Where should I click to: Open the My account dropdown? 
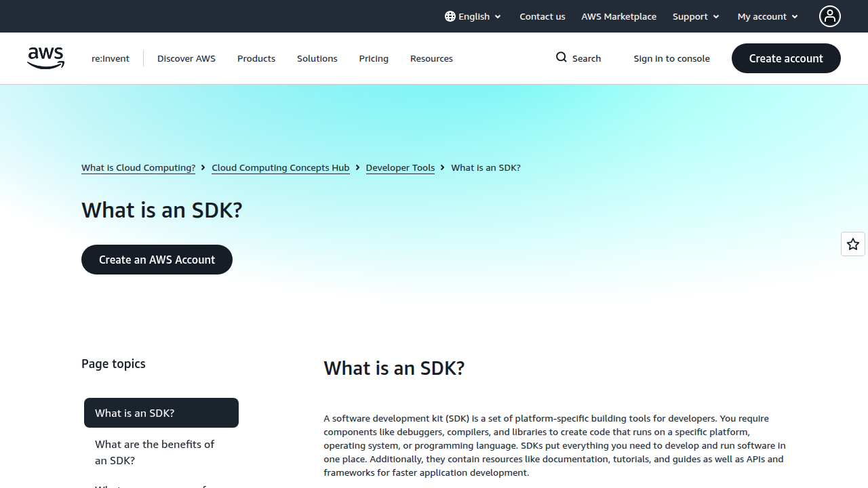[768, 16]
